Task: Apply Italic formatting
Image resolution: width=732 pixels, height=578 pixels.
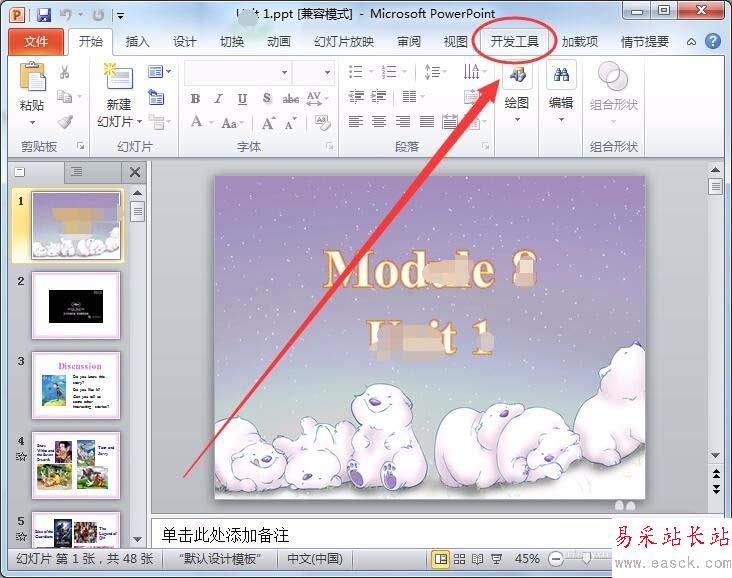Action: coord(218,99)
